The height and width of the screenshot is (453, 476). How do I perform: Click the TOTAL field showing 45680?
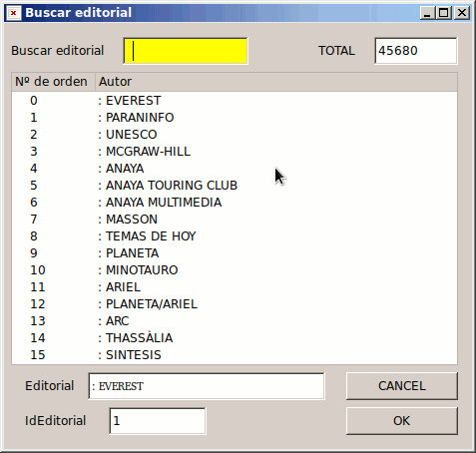point(416,51)
